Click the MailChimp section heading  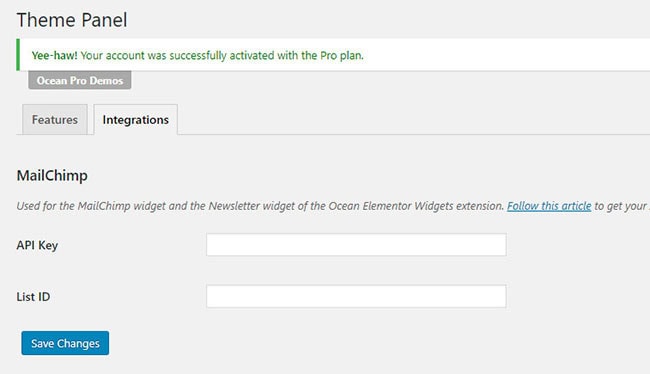click(52, 175)
